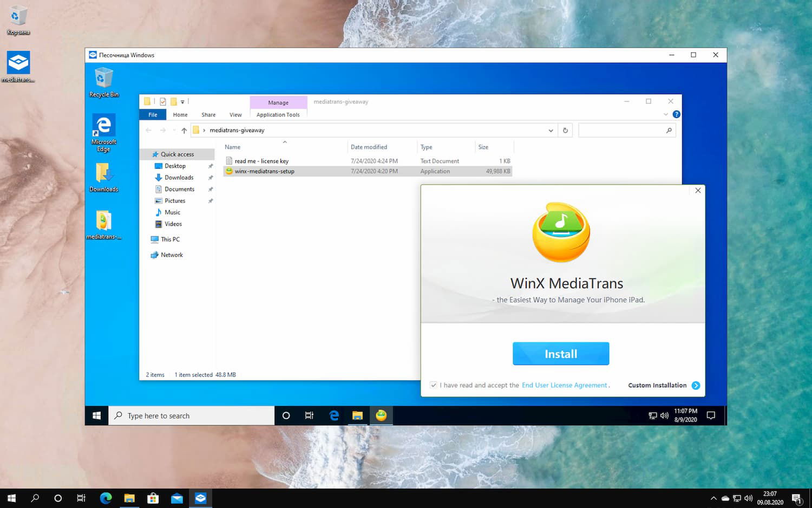Select Downloads folder icon on sandbox desktop
This screenshot has width=812, height=508.
coord(103,177)
